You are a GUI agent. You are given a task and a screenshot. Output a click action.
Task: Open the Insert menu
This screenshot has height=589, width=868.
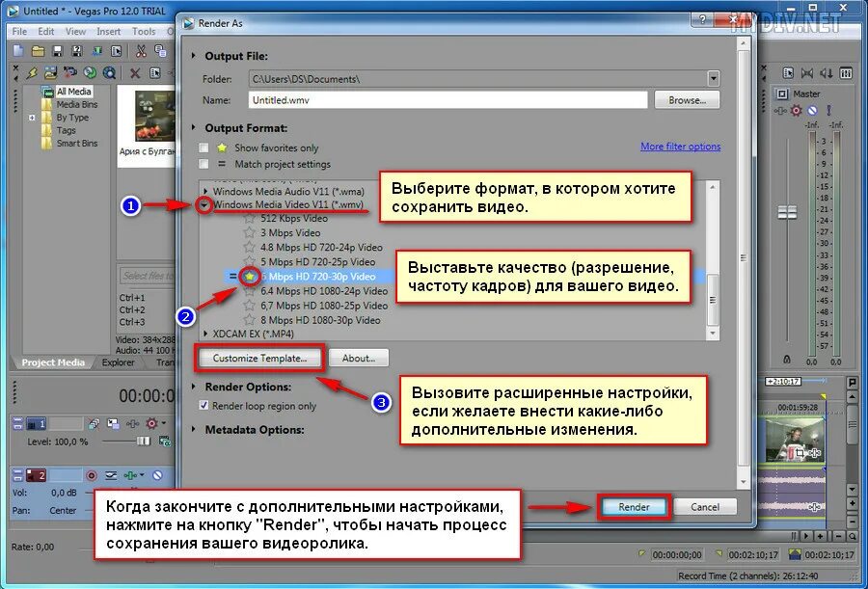[108, 32]
